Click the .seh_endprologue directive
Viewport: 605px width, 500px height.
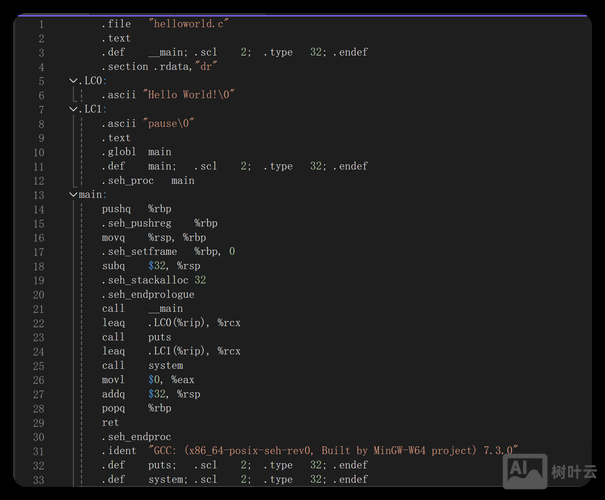[x=148, y=295]
